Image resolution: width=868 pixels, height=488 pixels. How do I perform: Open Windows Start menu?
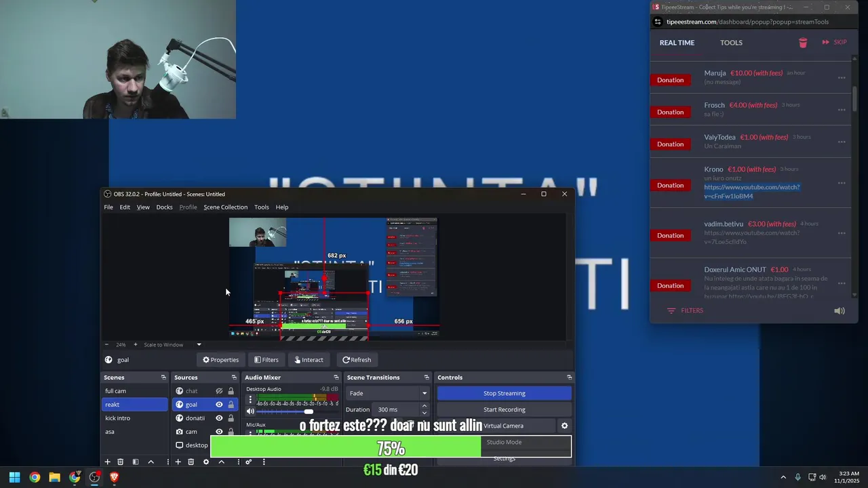tap(14, 477)
